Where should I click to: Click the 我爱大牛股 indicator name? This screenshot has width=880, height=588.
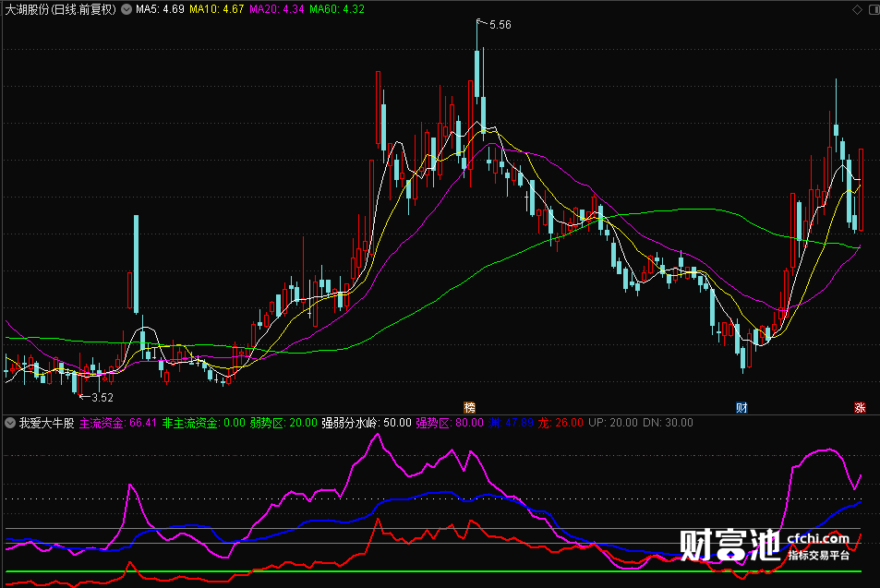coord(46,423)
